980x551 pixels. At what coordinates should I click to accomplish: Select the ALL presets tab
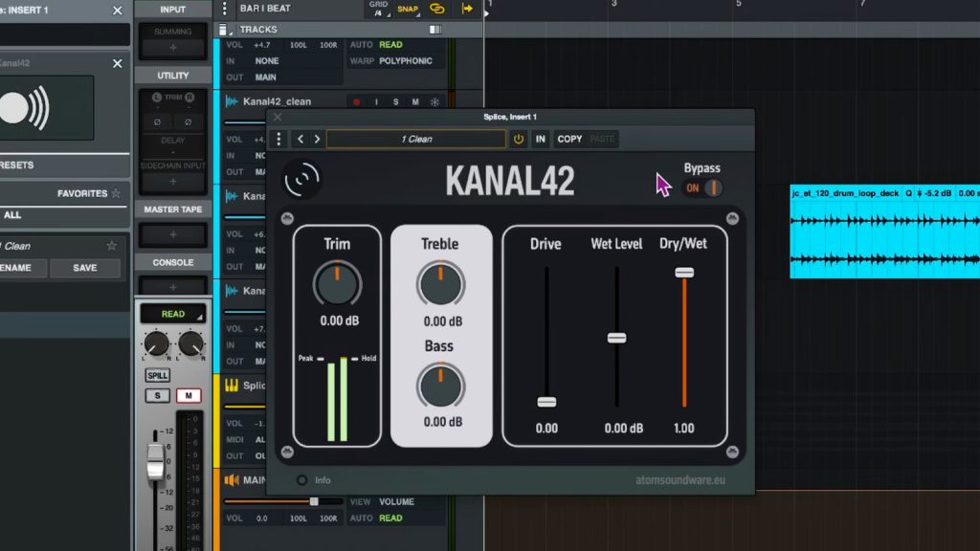(11, 215)
